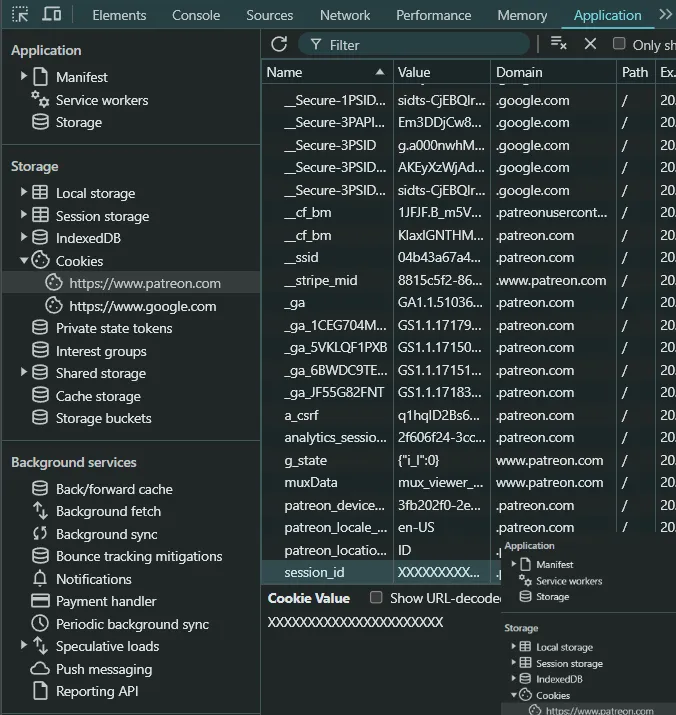
Task: Click the Interest groups database icon
Action: (40, 351)
